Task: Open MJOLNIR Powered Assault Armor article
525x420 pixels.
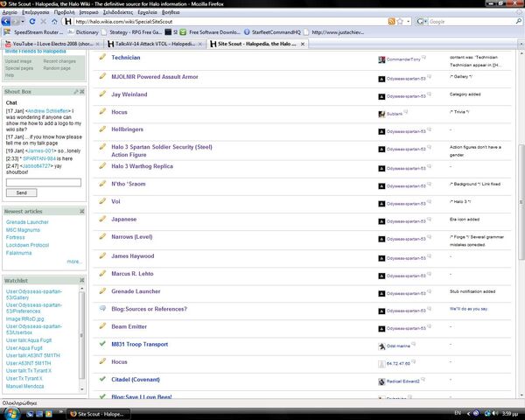Action: [155, 77]
